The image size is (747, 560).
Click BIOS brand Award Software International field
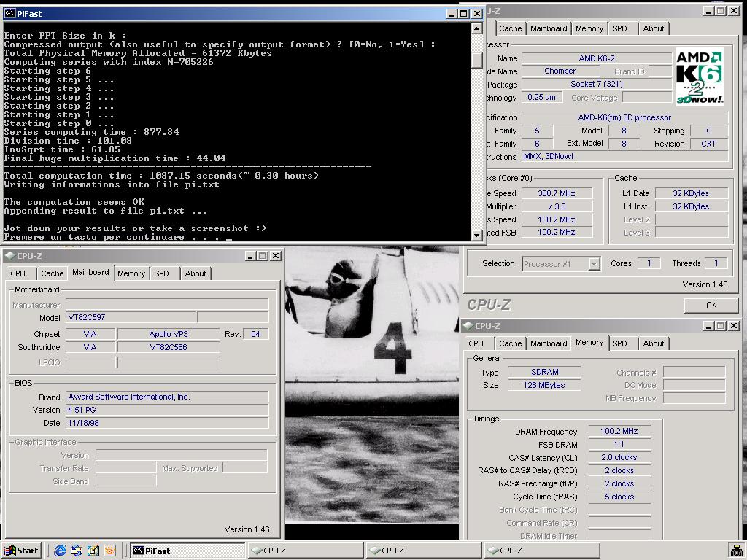[x=167, y=397]
